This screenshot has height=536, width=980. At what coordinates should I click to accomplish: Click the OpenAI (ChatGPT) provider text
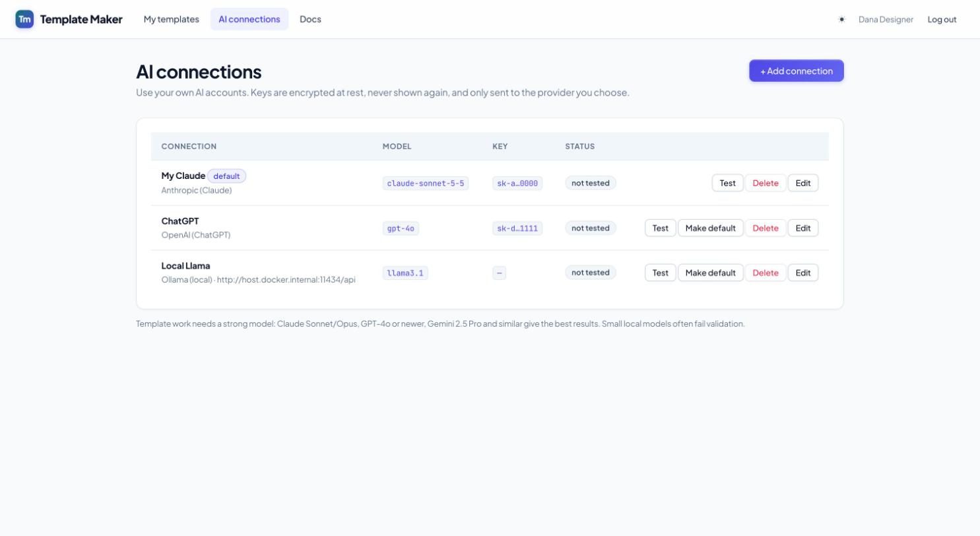196,235
